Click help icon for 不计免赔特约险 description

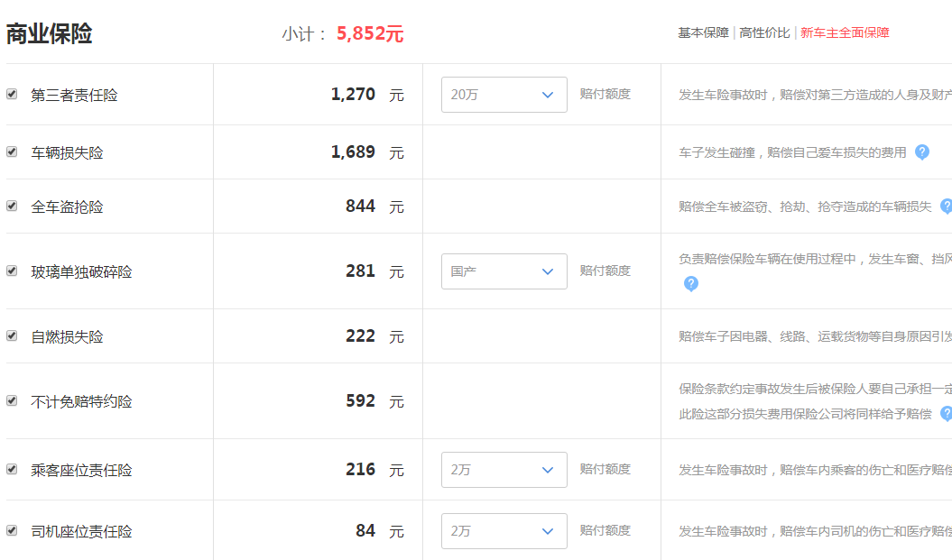coord(947,414)
